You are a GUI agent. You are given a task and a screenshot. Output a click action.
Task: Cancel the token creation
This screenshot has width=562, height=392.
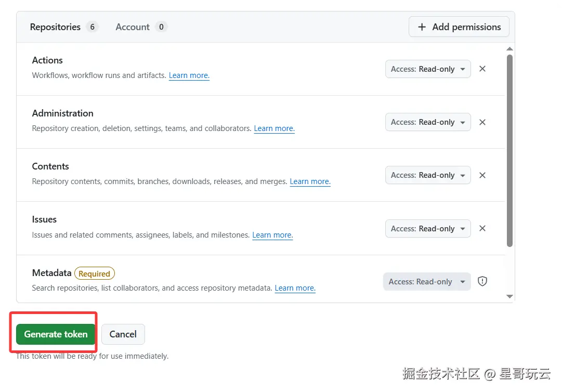[x=123, y=334]
